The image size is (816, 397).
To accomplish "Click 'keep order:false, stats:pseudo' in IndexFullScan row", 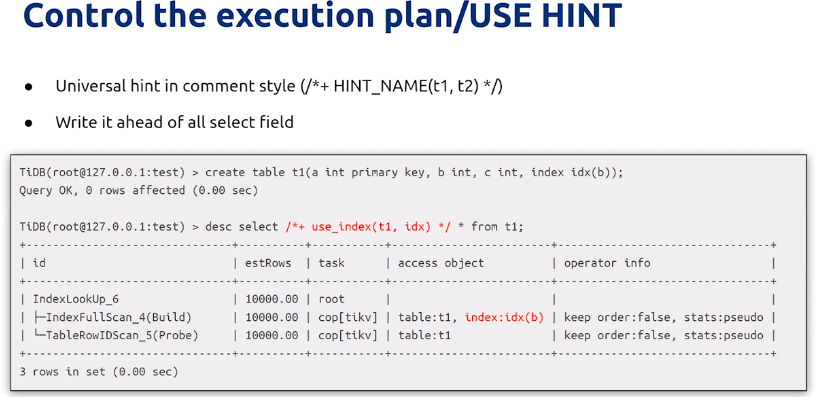I will point(664,317).
